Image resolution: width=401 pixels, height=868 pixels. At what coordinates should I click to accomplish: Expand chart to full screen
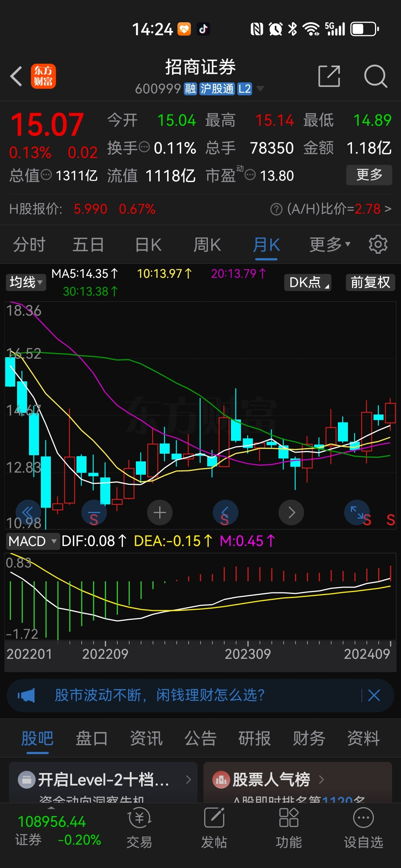click(x=357, y=512)
